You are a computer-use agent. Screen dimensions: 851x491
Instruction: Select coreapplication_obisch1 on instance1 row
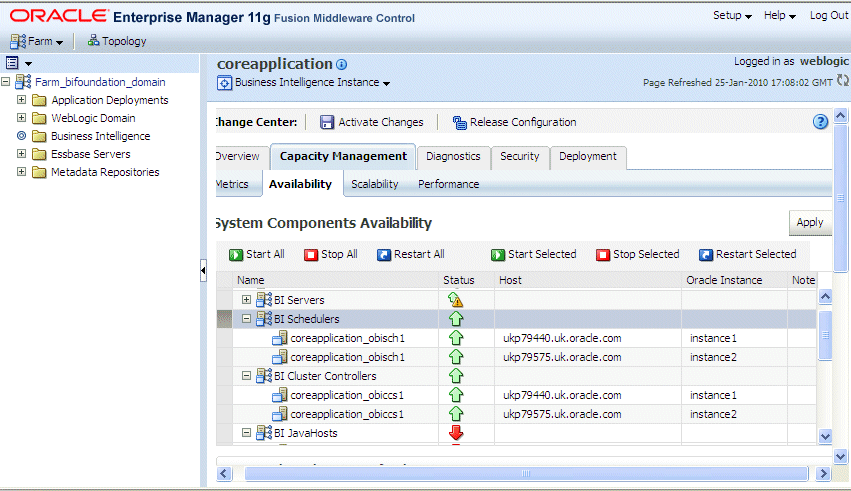(x=516, y=338)
